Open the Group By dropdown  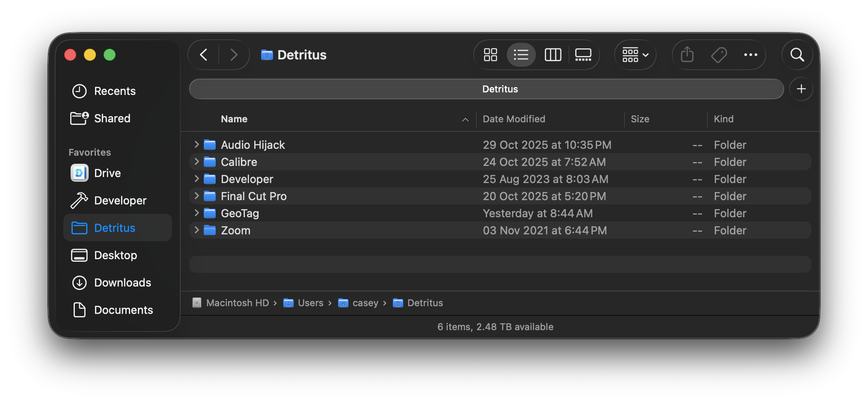click(635, 55)
